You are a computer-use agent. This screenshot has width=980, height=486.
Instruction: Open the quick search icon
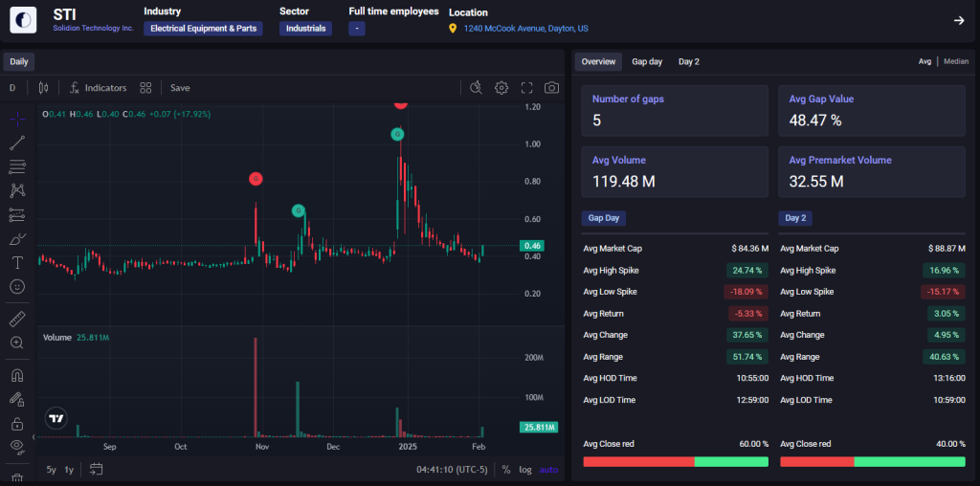click(x=477, y=88)
